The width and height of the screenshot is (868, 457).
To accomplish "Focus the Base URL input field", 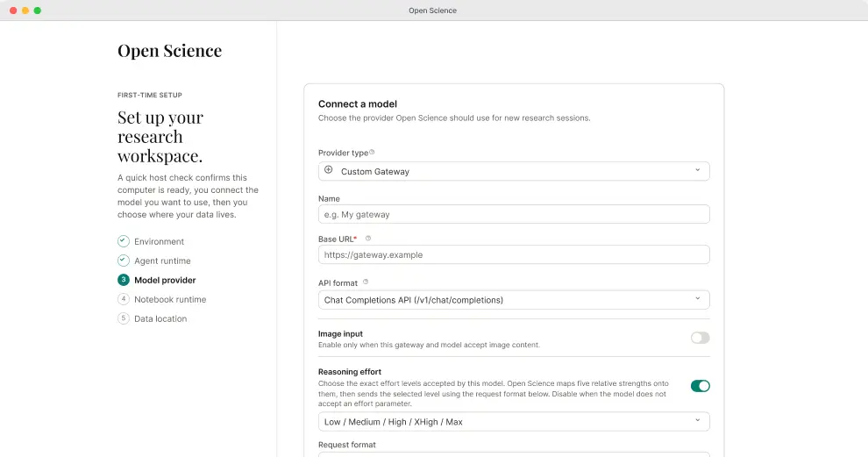I will (x=514, y=254).
